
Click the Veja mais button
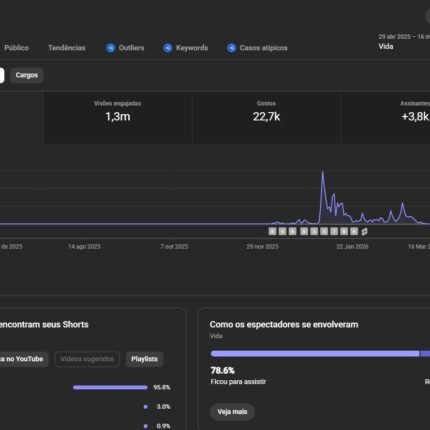click(232, 412)
